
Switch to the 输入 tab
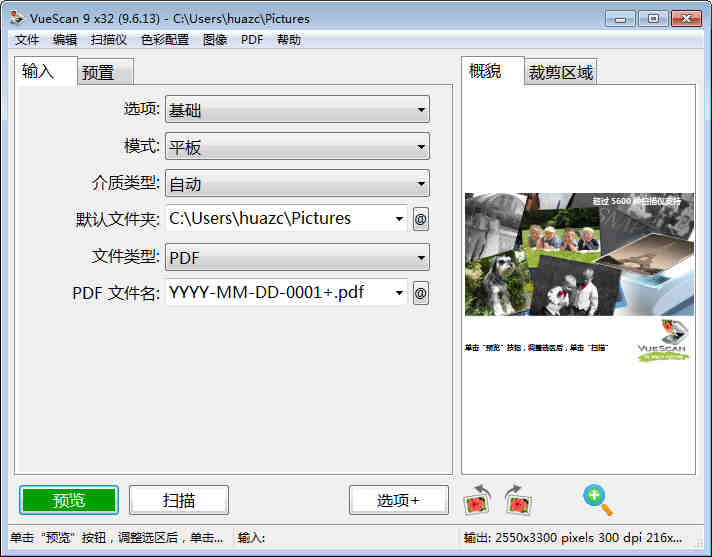coord(46,71)
